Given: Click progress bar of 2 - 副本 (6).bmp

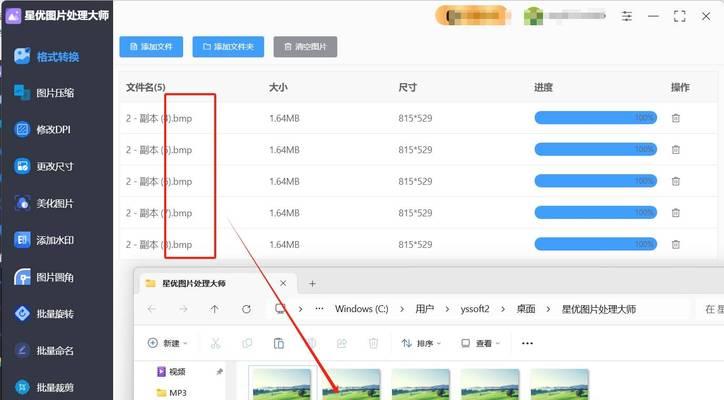Looking at the screenshot, I should [596, 181].
